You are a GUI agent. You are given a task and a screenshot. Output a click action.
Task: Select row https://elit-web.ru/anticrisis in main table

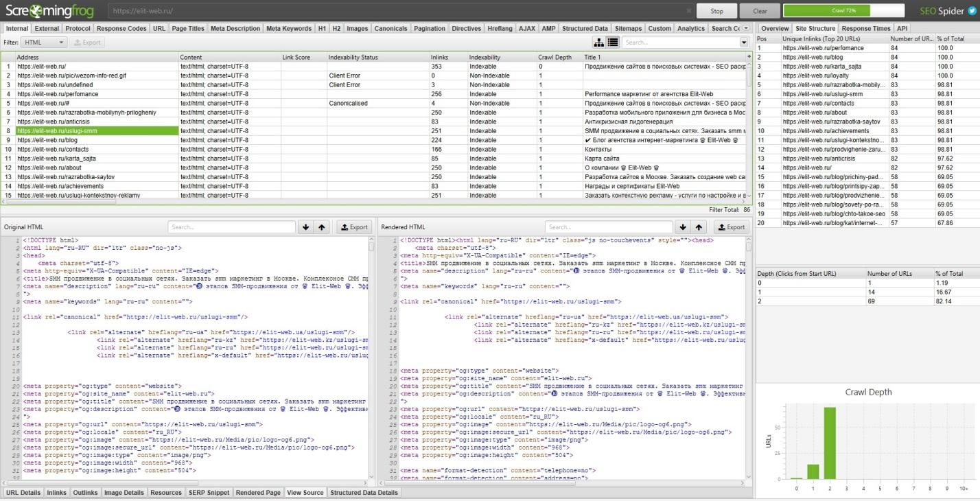point(374,121)
